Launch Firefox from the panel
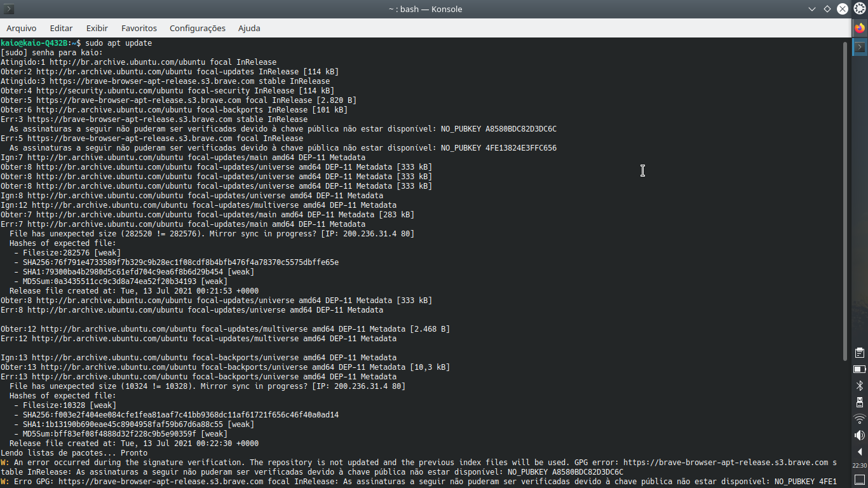868x488 pixels. pyautogui.click(x=860, y=28)
